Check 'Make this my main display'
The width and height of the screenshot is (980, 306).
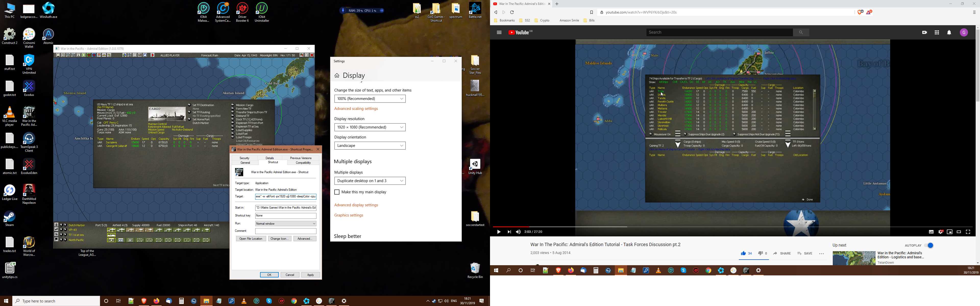coord(337,192)
